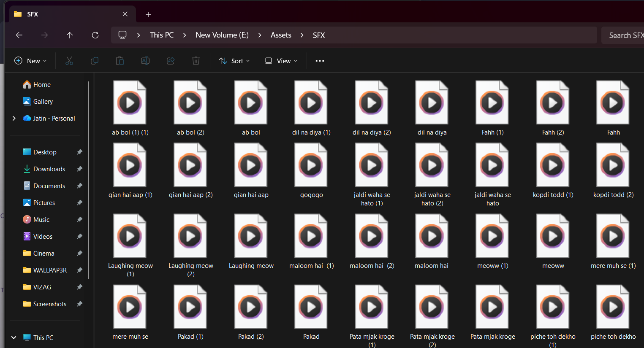Screen dimensions: 644x348
Task: Open the New dropdown menu
Action: (x=30, y=61)
